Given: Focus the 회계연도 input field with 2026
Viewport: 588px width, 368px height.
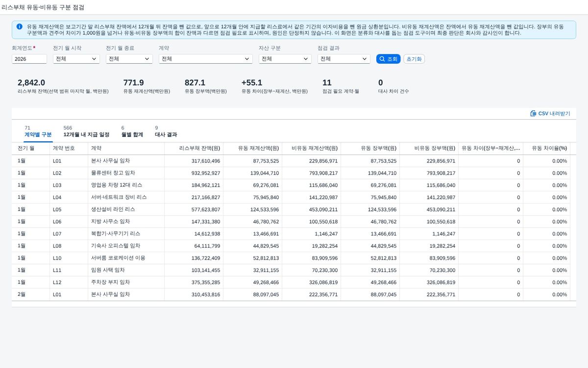Looking at the screenshot, I should tap(29, 59).
